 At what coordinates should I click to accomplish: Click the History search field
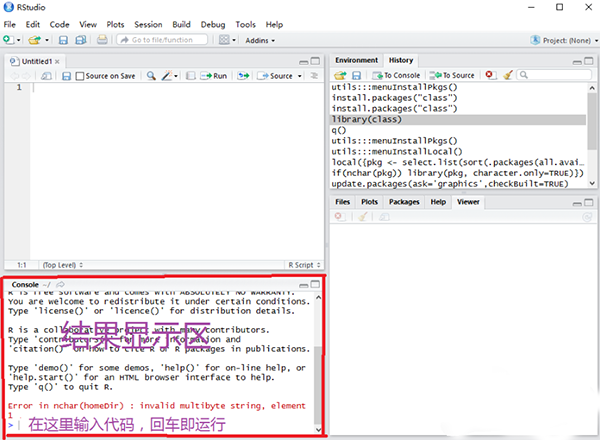click(554, 75)
